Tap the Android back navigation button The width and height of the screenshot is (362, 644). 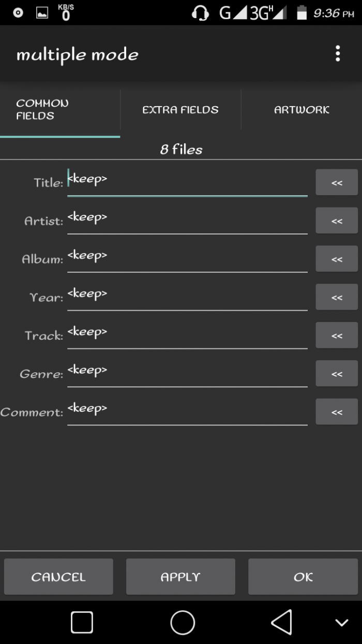(x=282, y=622)
